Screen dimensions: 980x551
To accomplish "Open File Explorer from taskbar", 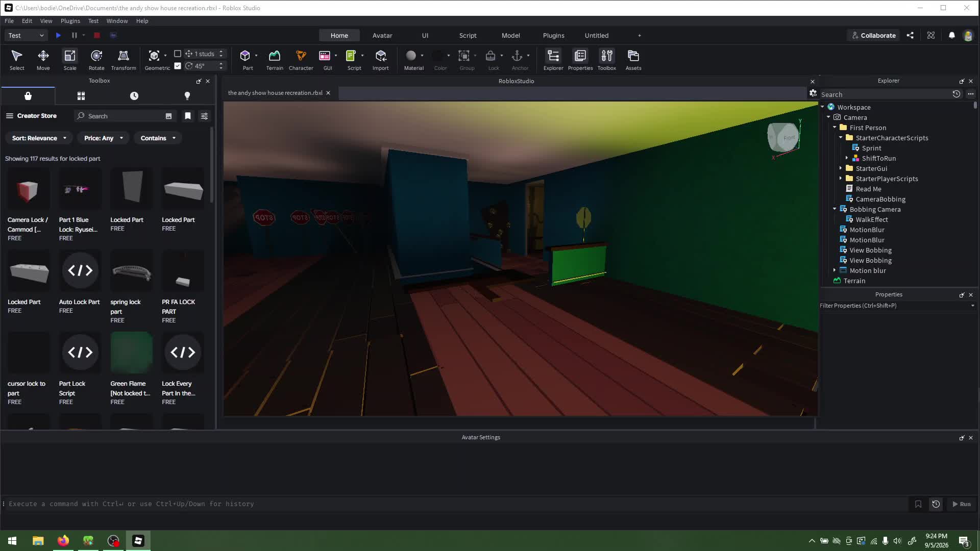I will point(38,541).
